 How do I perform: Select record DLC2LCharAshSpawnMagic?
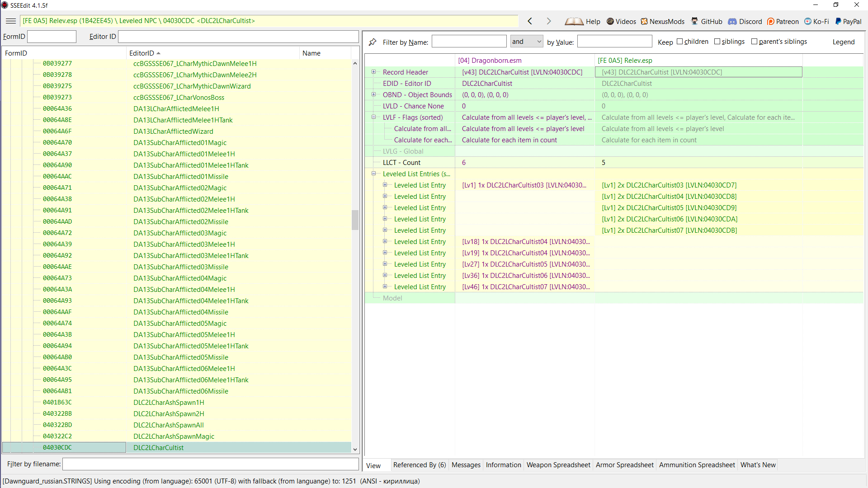(x=174, y=436)
